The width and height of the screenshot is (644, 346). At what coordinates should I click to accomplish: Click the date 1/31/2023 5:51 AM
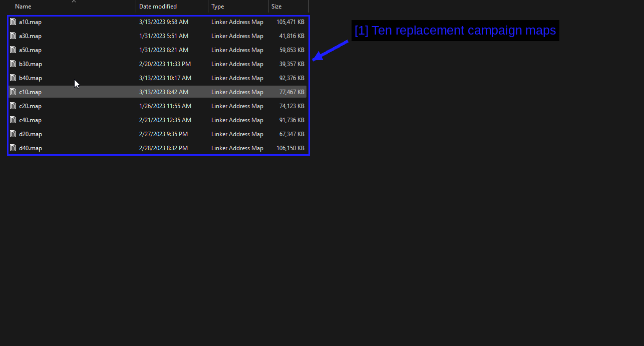tap(164, 36)
